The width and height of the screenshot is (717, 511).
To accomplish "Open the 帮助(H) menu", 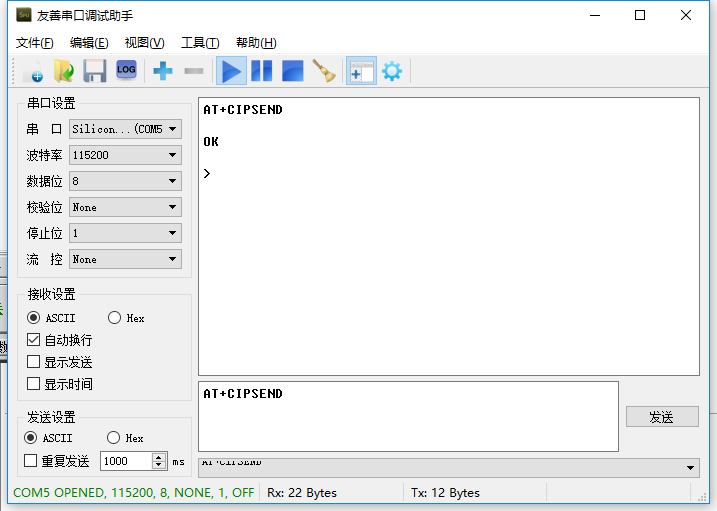I will click(256, 43).
